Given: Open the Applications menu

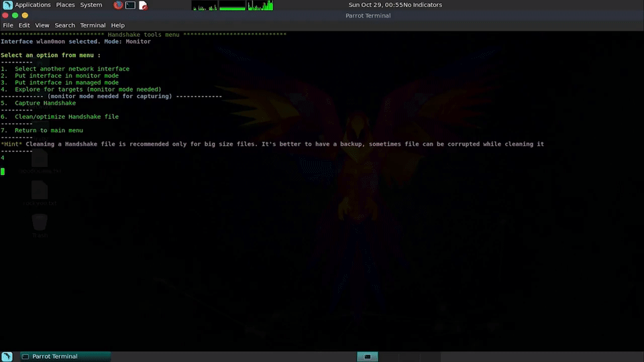Looking at the screenshot, I should pyautogui.click(x=32, y=5).
